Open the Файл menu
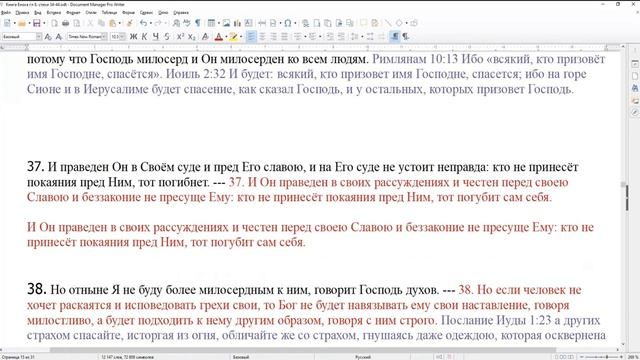The width and height of the screenshot is (640, 360). point(6,13)
